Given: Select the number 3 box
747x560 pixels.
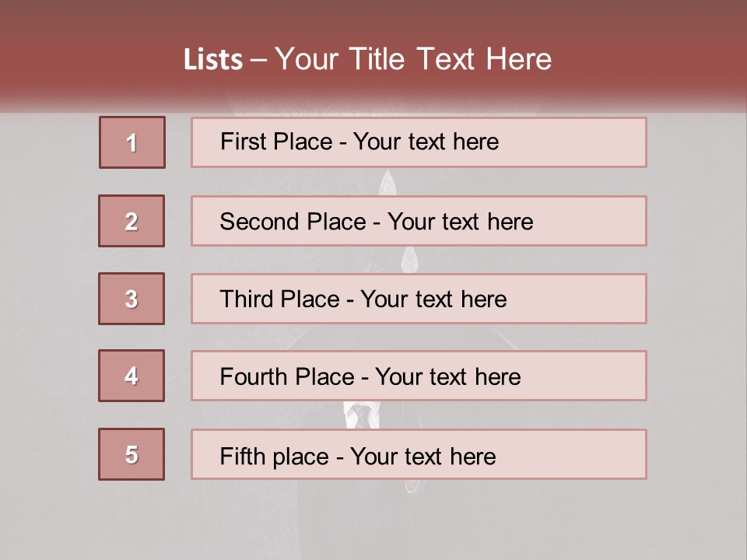Looking at the screenshot, I should (132, 299).
